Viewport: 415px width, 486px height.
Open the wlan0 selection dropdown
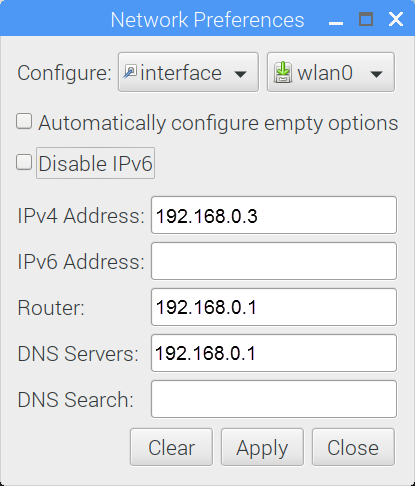(x=331, y=72)
